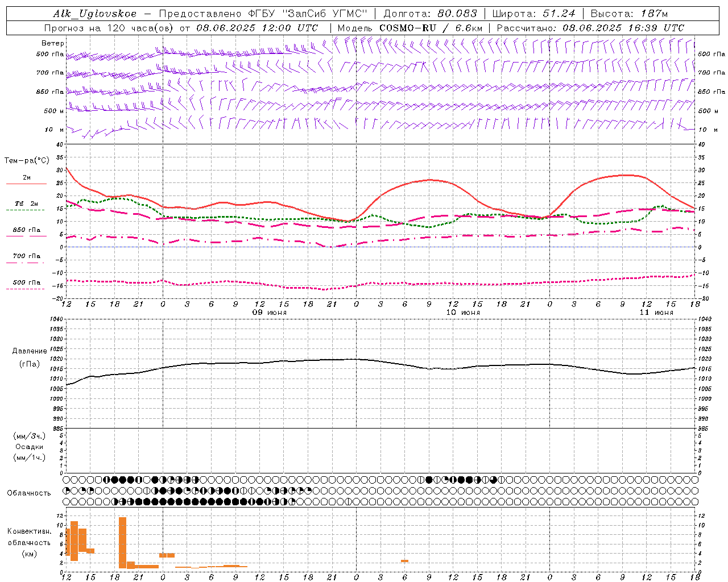Click the '(мм/3ч.)' precipitation unit label

pos(30,436)
